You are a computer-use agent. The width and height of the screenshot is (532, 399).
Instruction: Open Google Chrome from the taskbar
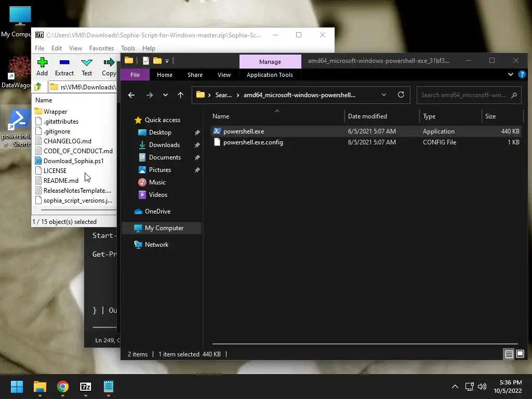coord(63,387)
